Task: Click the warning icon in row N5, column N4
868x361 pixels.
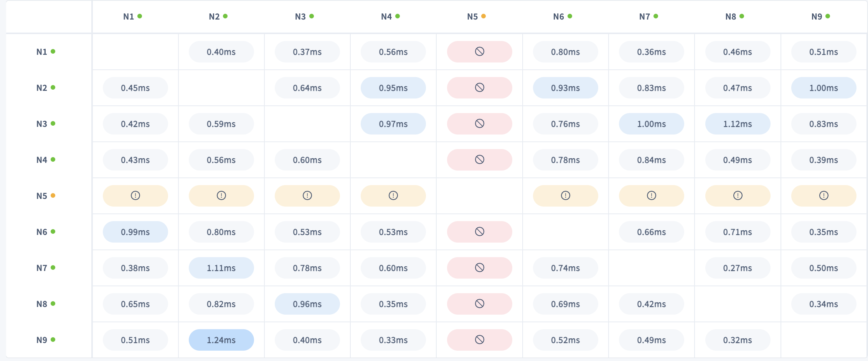Action: (393, 196)
